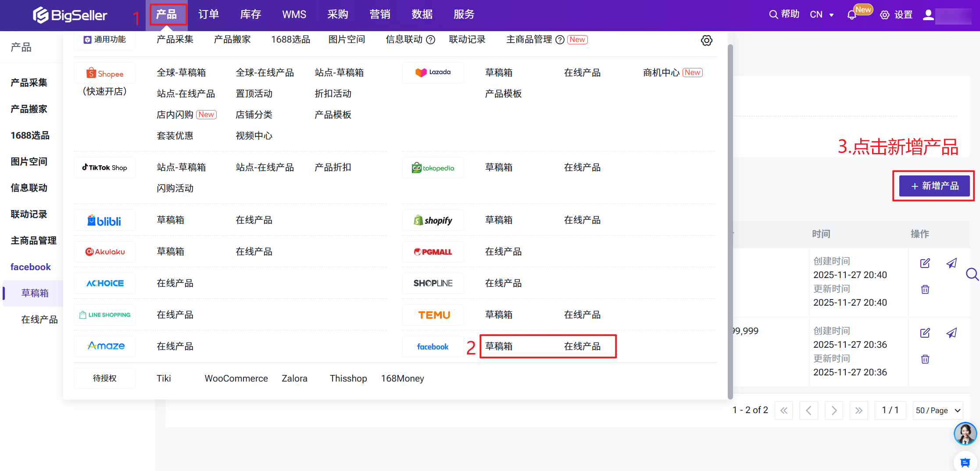The width and height of the screenshot is (980, 471).
Task: Open the 订单 top menu
Action: coord(208,14)
